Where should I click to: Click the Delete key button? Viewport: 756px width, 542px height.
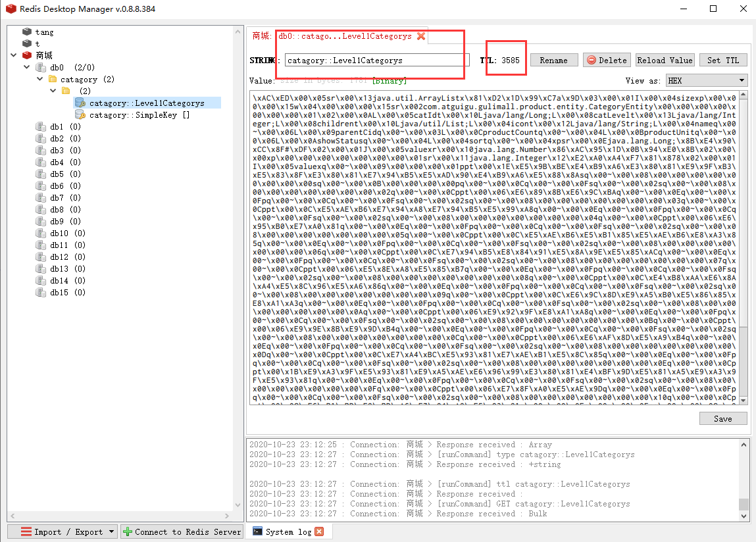(607, 61)
